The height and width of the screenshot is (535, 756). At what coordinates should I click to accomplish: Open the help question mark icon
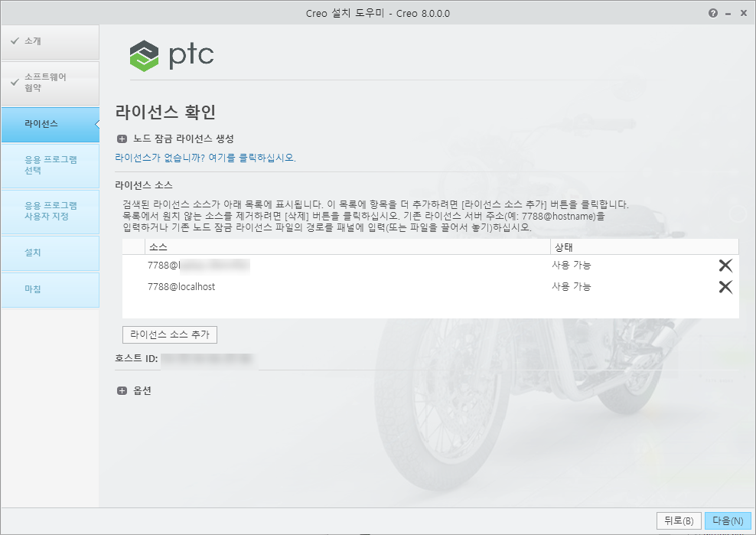tap(713, 14)
